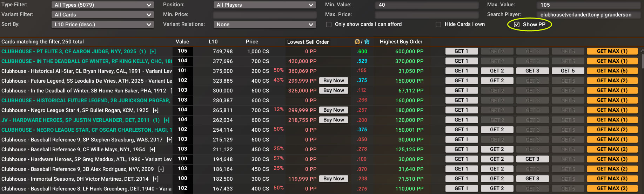Expand the Sort By dropdown
Image resolution: width=644 pixels, height=194 pixels.
[x=102, y=25]
